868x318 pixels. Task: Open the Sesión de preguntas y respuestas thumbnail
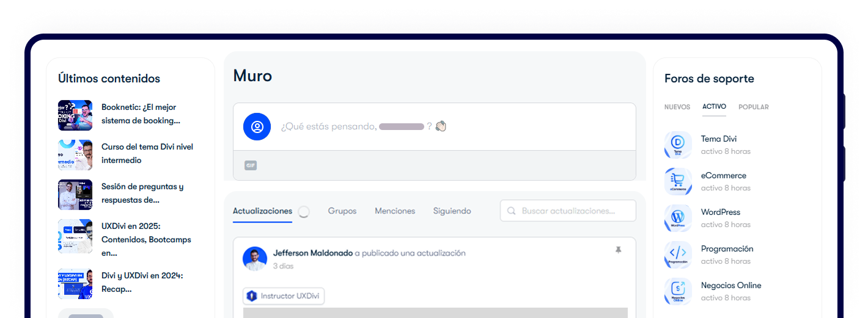pos(75,195)
